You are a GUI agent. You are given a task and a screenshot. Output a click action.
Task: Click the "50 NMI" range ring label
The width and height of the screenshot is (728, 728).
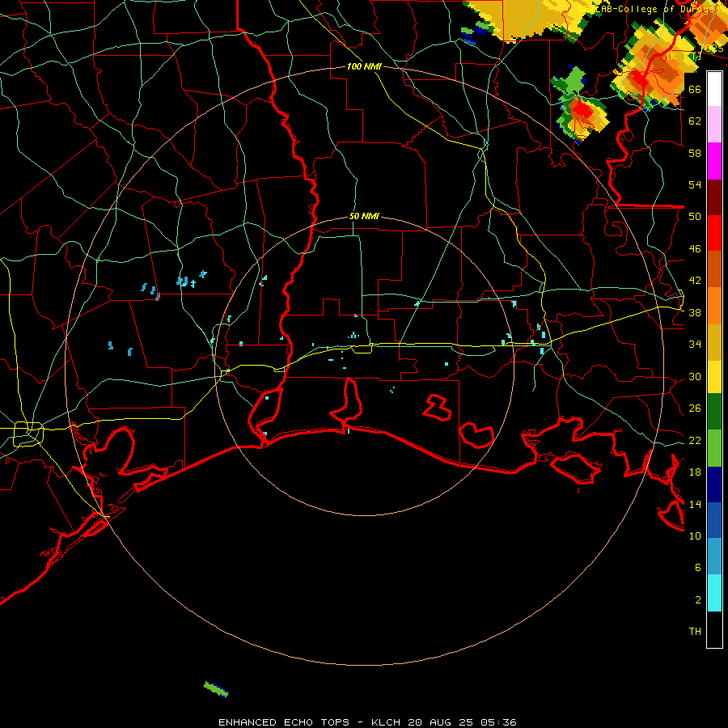pyautogui.click(x=364, y=216)
